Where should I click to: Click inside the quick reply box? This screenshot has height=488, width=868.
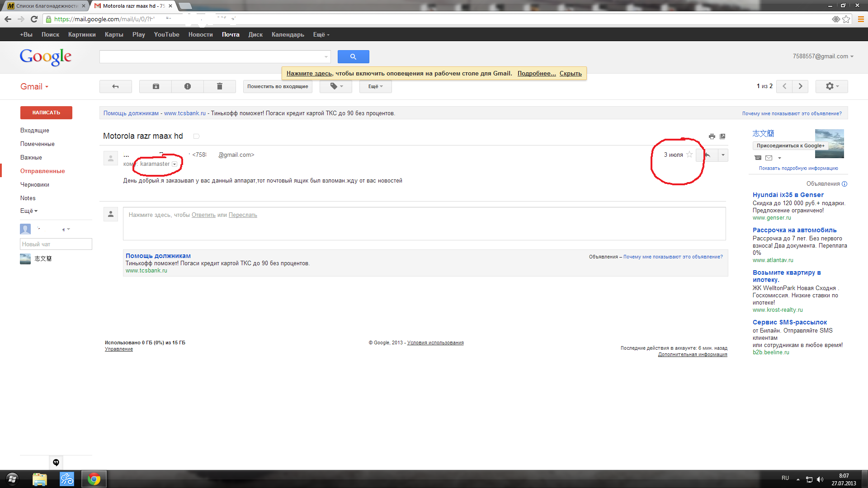[424, 224]
